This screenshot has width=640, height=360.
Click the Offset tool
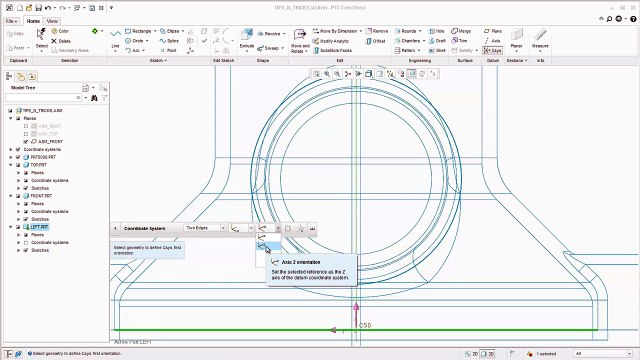(x=376, y=41)
